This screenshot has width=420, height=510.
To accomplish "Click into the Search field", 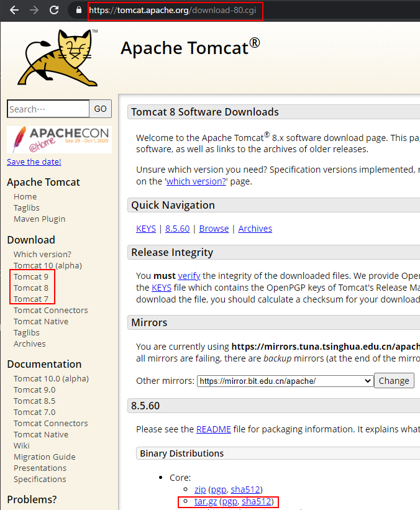I will (48, 109).
